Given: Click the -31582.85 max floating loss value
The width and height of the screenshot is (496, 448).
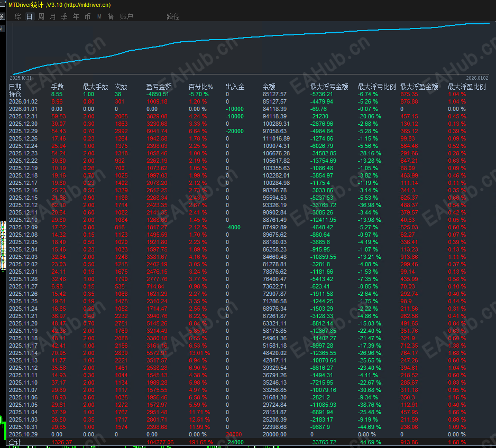Looking at the screenshot, I should [x=323, y=153].
